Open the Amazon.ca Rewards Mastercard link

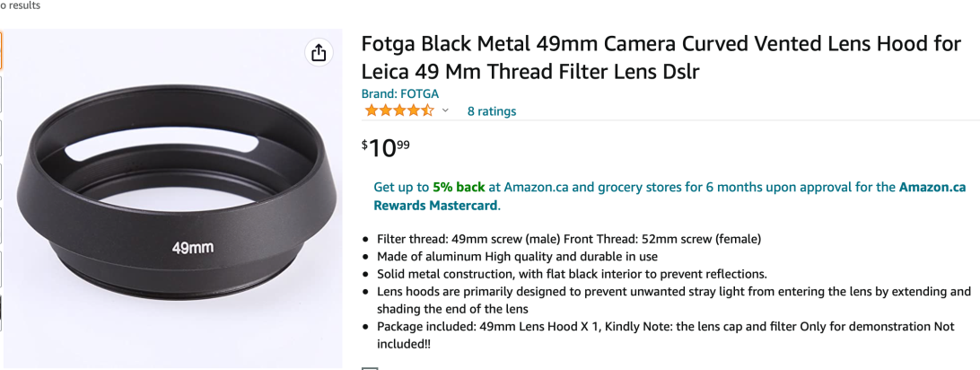tap(669, 196)
